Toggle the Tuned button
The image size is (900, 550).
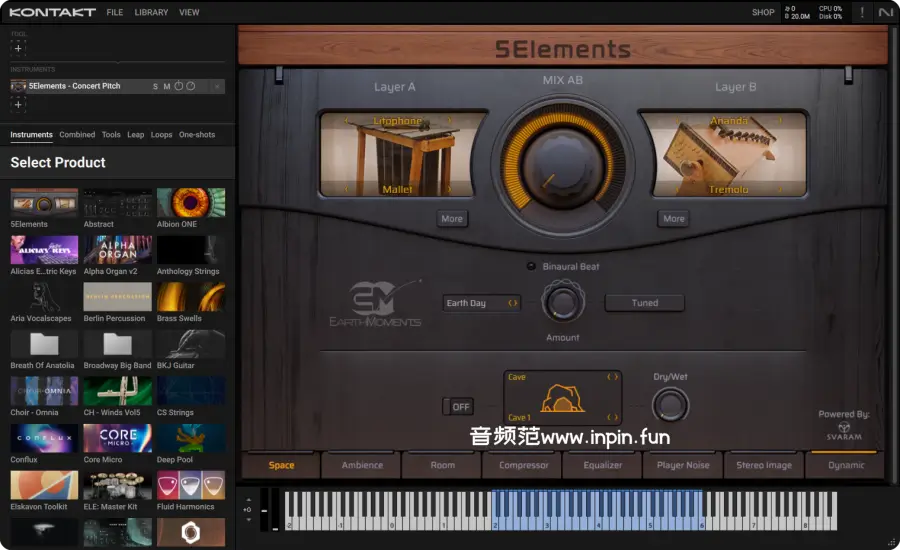[x=644, y=303]
